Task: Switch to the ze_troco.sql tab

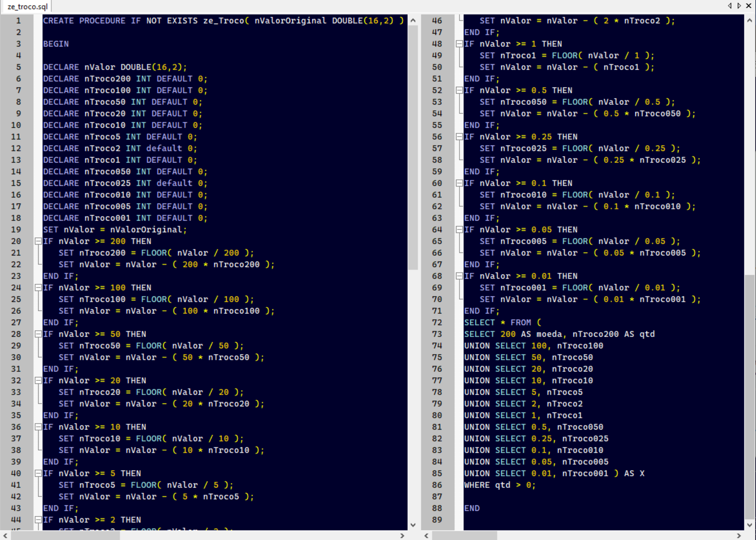Action: coord(28,6)
